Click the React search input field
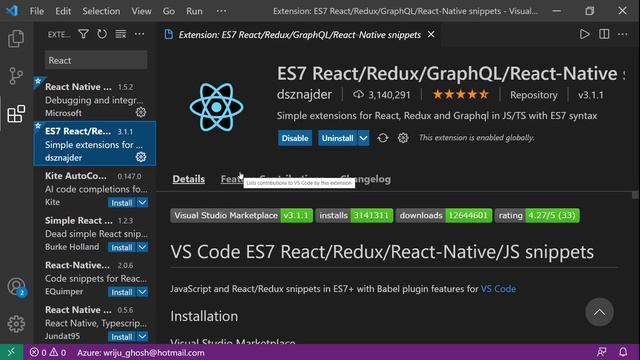This screenshot has width=640, height=360. click(96, 60)
